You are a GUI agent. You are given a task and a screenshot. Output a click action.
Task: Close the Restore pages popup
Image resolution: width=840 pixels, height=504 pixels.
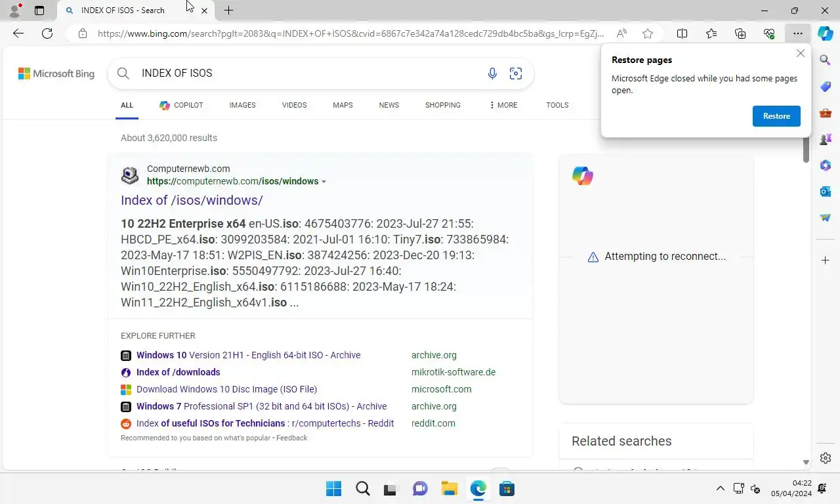[800, 54]
